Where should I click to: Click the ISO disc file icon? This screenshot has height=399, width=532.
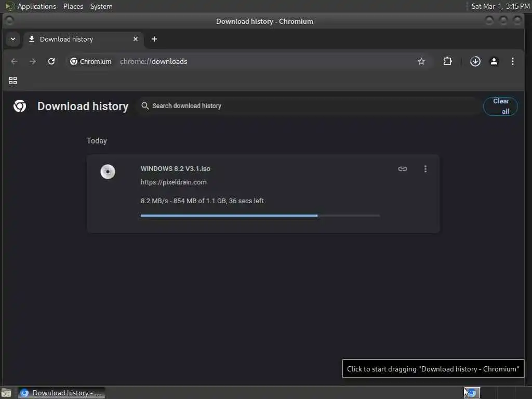(108, 171)
